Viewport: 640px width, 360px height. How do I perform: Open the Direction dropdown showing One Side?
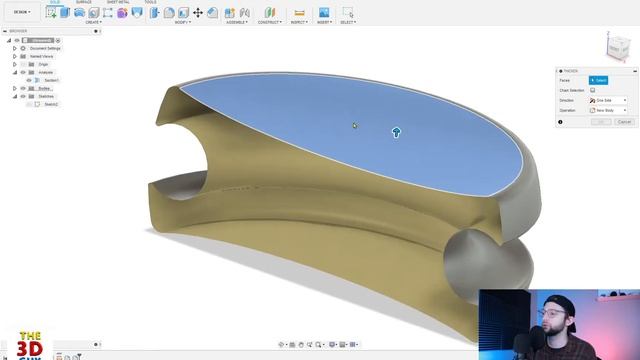(x=608, y=100)
